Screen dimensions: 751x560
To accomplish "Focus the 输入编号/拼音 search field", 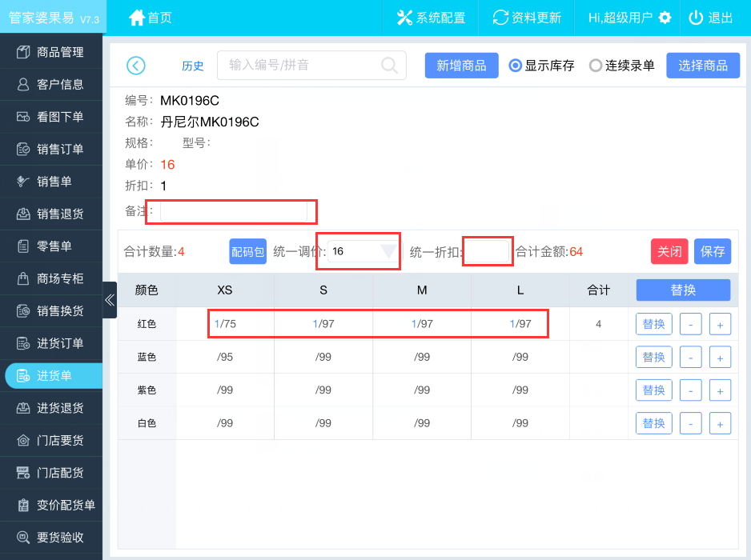I will (x=311, y=65).
